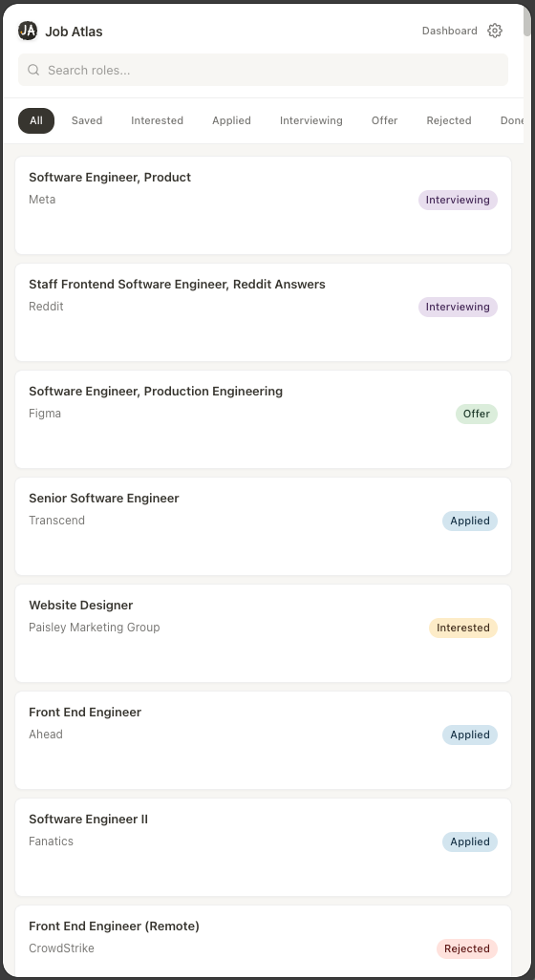The image size is (535, 980).
Task: Switch to the Interviewing tab
Action: [x=311, y=120]
